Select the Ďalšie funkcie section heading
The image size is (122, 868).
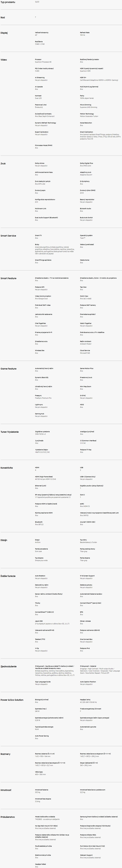pos(8,576)
